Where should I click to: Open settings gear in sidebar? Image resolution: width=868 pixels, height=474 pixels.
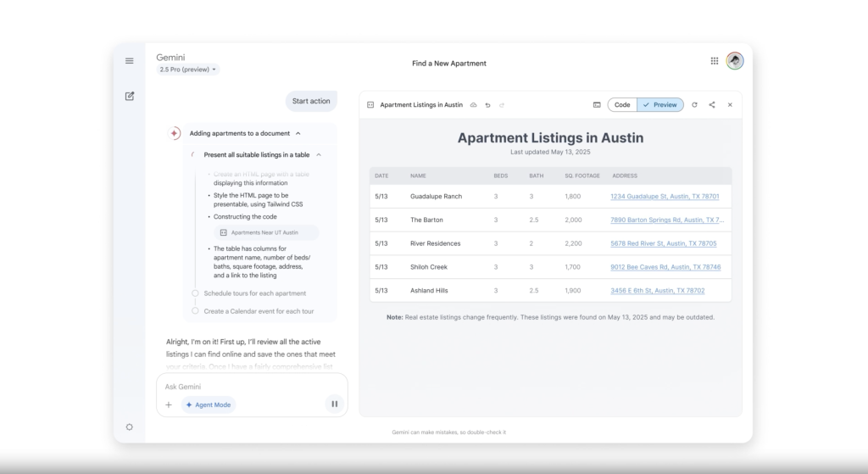click(x=130, y=427)
